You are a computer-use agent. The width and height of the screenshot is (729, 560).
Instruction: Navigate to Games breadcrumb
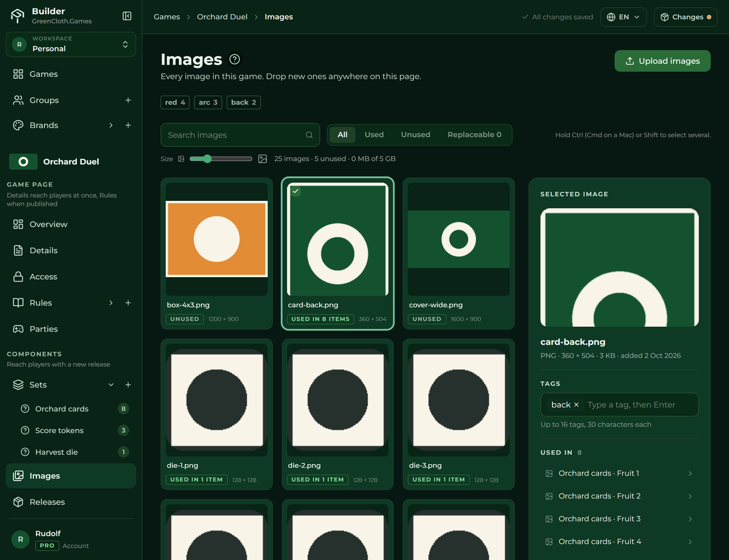click(167, 17)
